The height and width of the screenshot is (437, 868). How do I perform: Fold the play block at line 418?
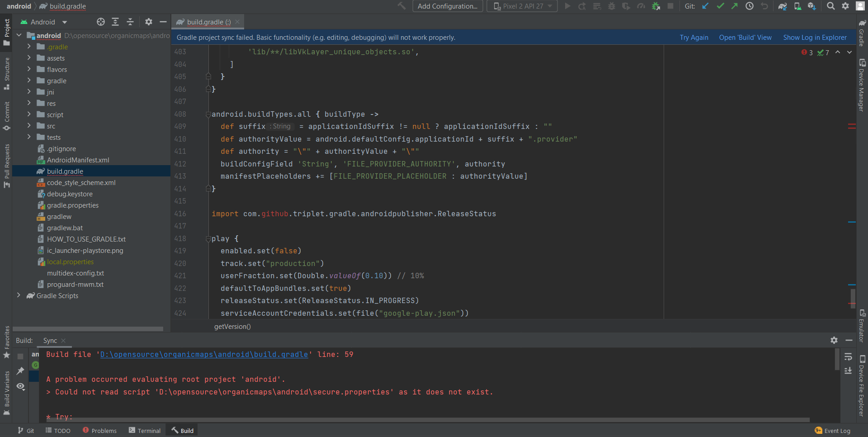[x=208, y=238]
